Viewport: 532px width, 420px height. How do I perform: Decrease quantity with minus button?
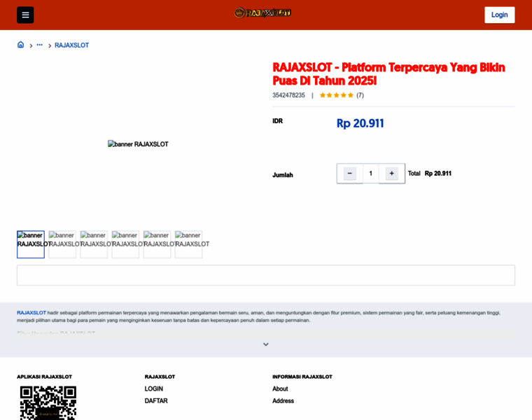350,174
